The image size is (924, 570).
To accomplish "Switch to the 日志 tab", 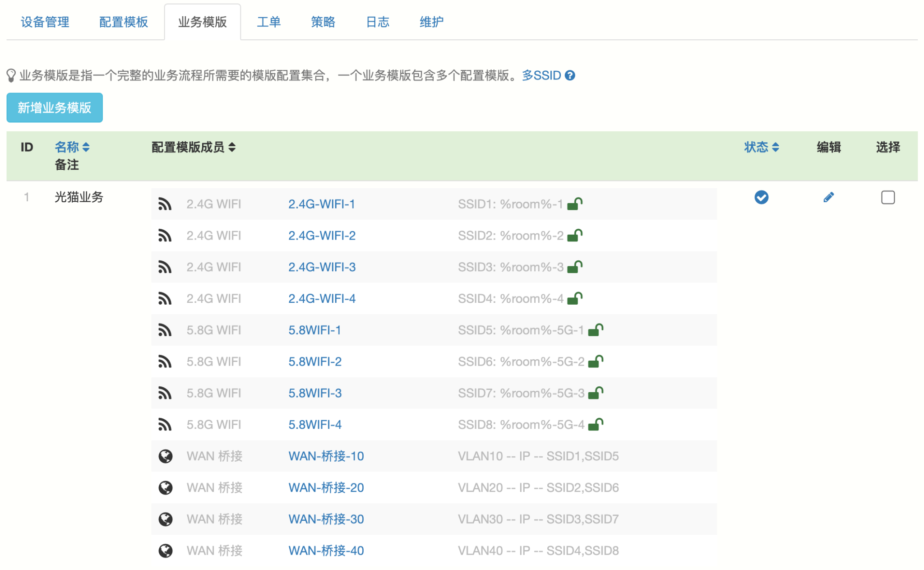I will (x=377, y=22).
